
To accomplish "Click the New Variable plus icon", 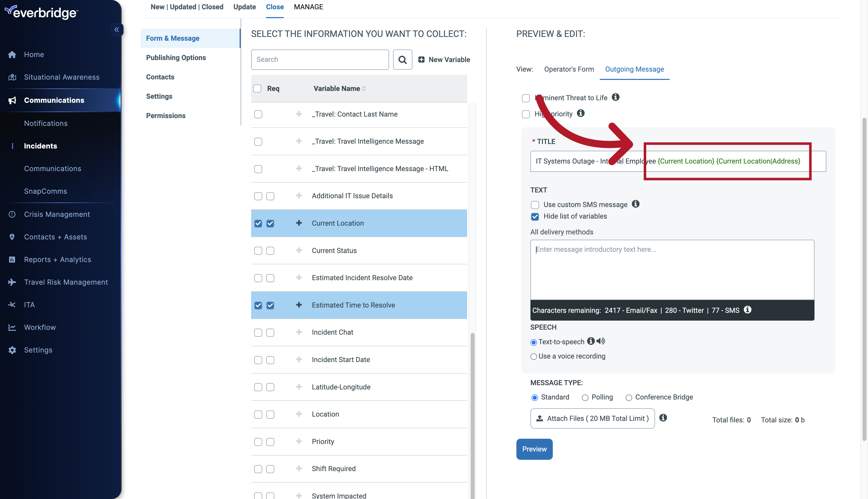I will tap(421, 59).
